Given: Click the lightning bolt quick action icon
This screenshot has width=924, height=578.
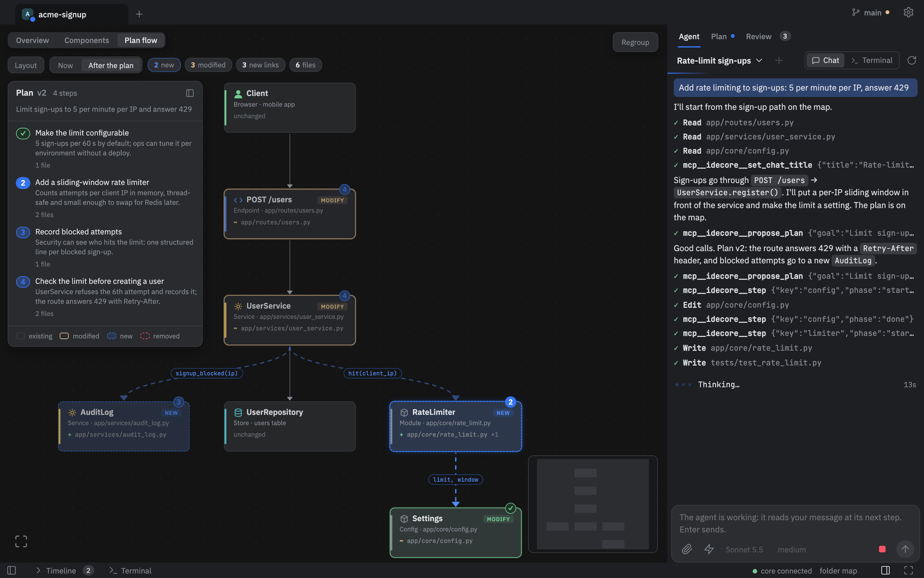Looking at the screenshot, I should [709, 549].
